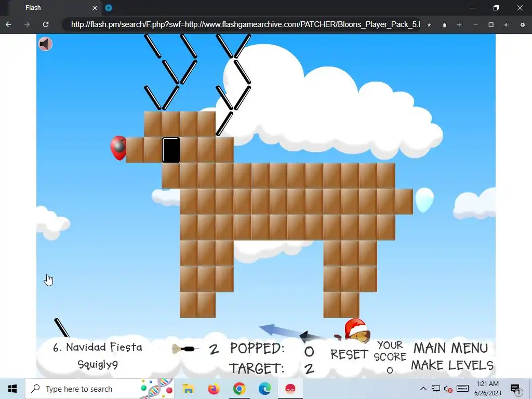532x399 pixels.
Task: Open the notification center icon
Action: click(x=515, y=389)
